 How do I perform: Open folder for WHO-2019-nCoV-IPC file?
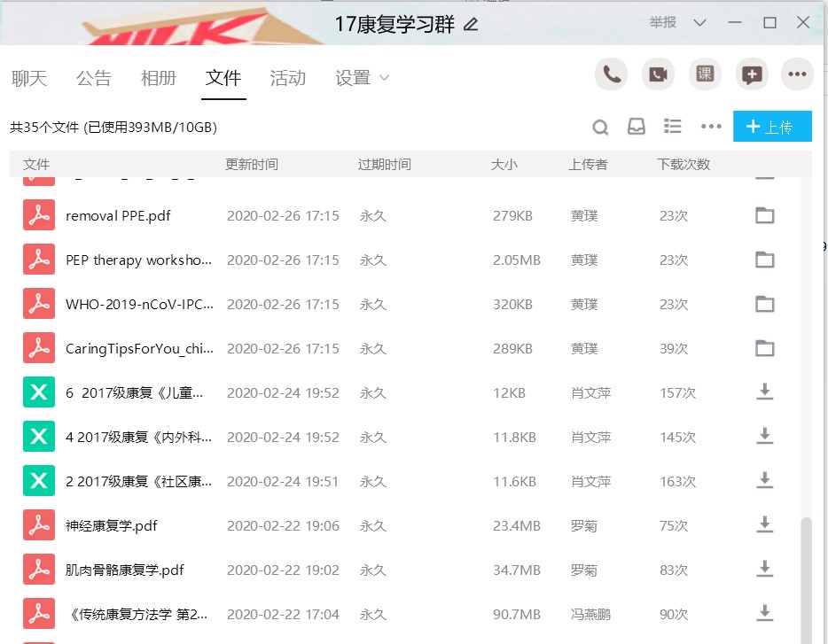pos(764,304)
